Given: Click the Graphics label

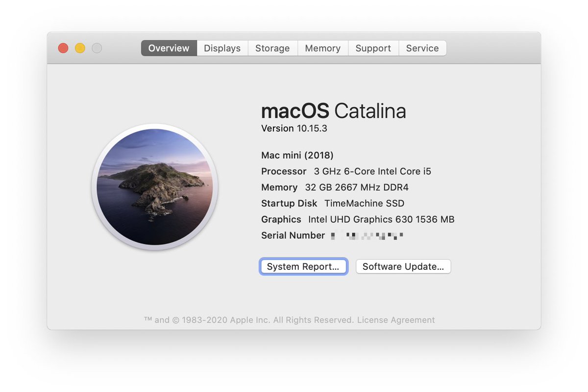Looking at the screenshot, I should [x=281, y=219].
